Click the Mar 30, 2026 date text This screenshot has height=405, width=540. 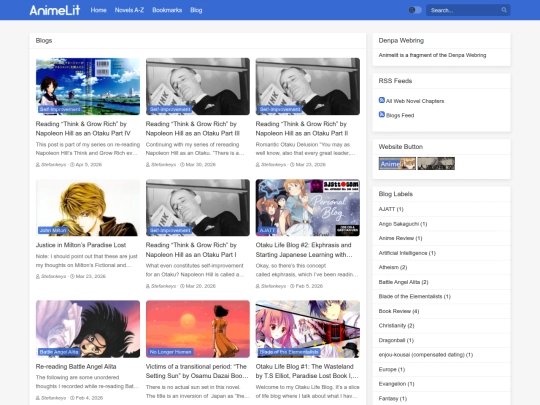[x=200, y=165]
